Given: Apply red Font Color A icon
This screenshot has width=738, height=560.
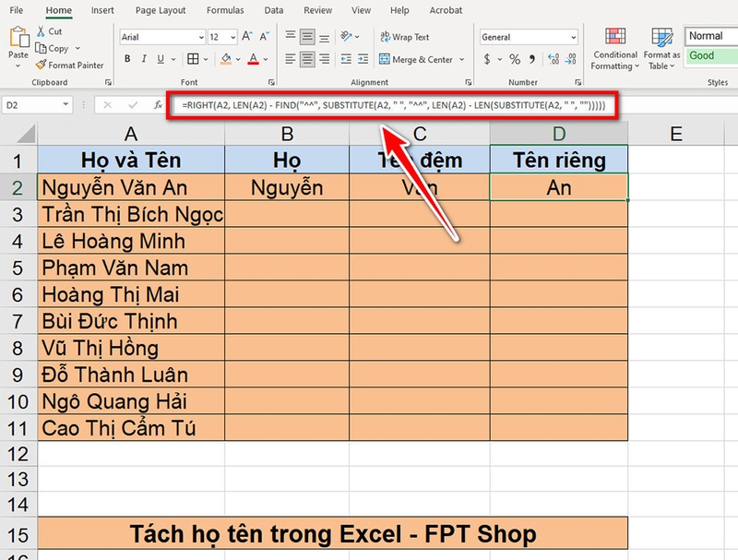Looking at the screenshot, I should click(x=253, y=59).
